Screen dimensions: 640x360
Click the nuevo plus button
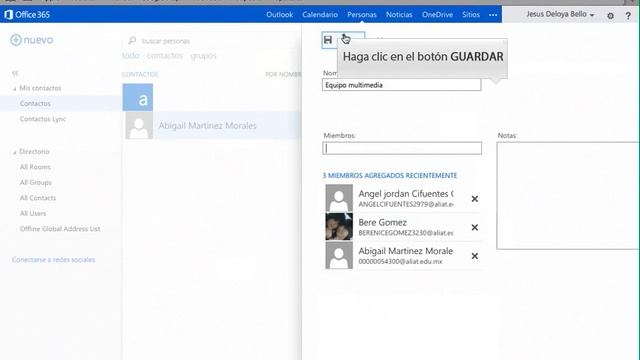(x=32, y=40)
